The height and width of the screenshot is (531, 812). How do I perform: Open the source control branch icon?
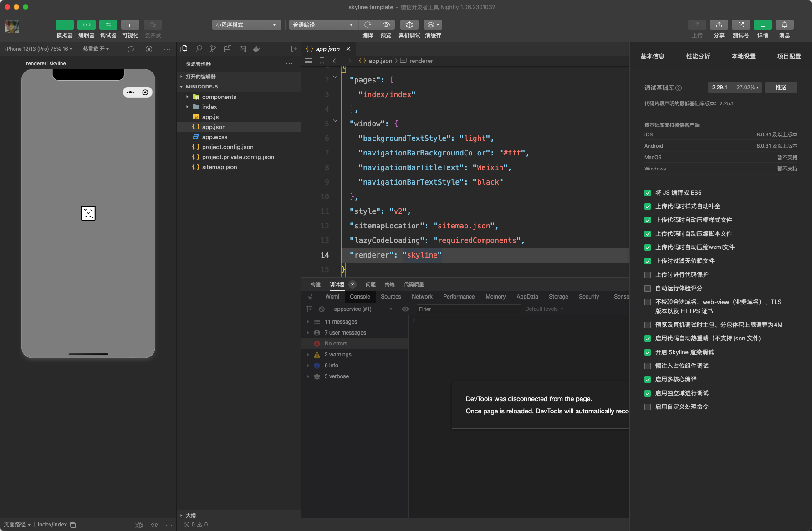pos(213,49)
